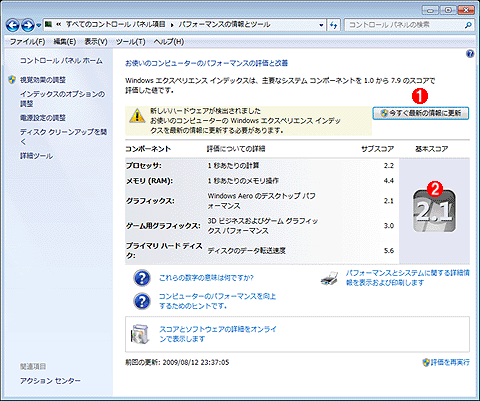
Task: Open the 表示(V) menu
Action: [96, 42]
